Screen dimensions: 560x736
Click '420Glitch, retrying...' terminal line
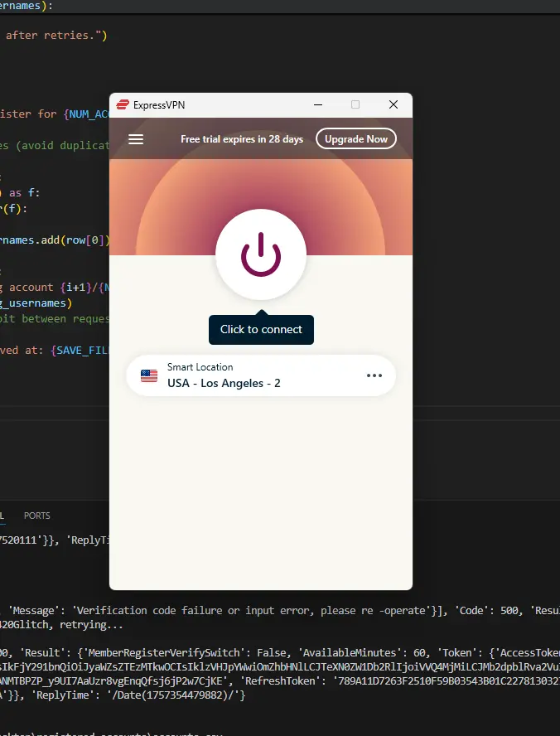coord(61,625)
